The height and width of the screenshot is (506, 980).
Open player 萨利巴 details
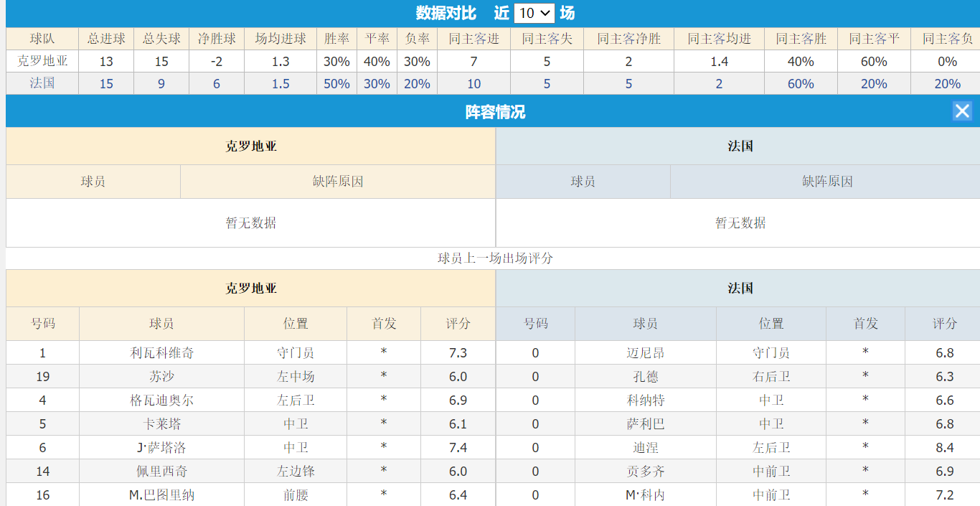(644, 423)
